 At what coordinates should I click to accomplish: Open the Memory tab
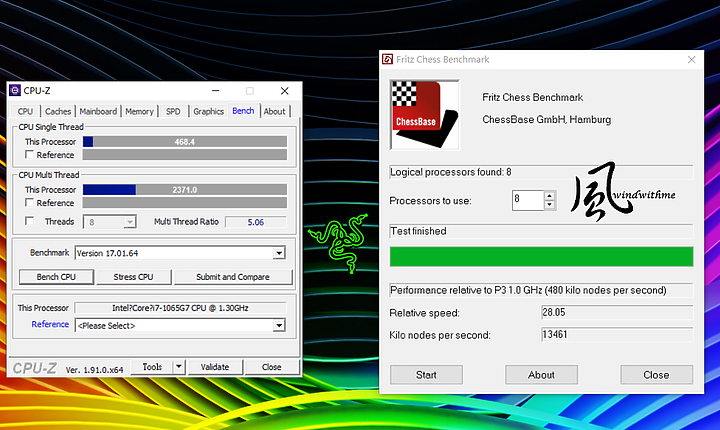click(139, 111)
